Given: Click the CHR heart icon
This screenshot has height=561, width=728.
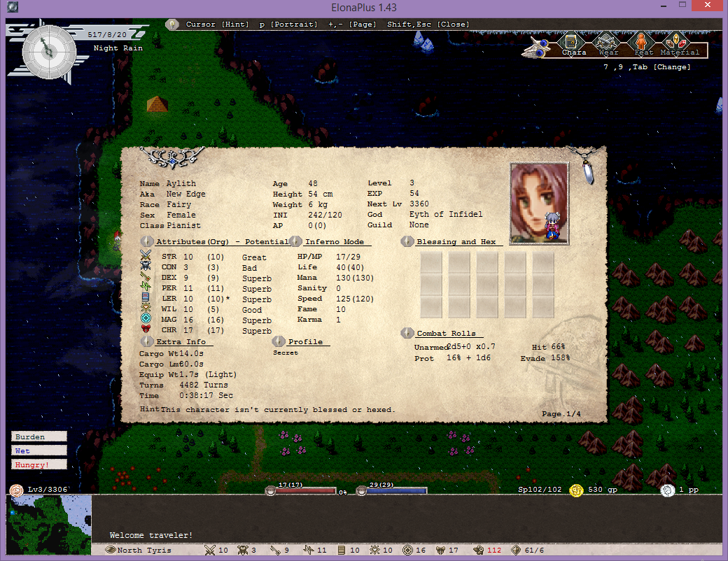Looking at the screenshot, I should coord(146,329).
